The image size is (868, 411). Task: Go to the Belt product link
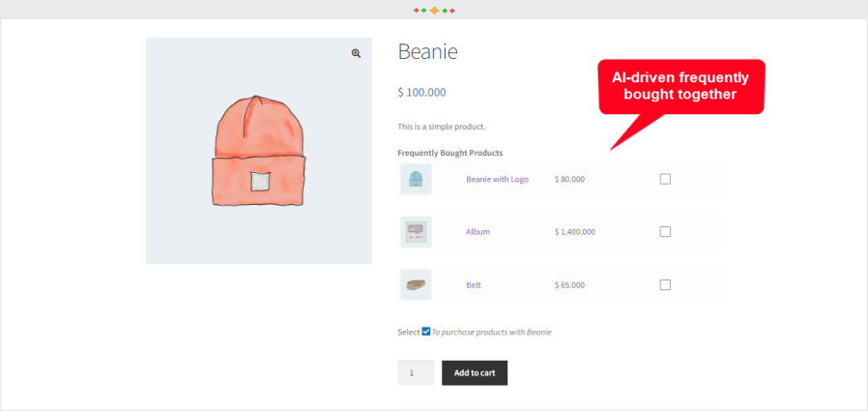pyautogui.click(x=474, y=285)
